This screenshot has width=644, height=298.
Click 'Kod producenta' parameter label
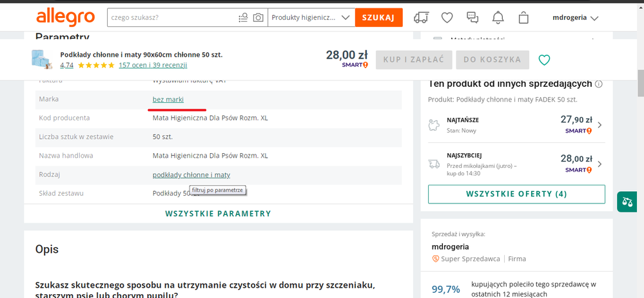pyautogui.click(x=64, y=118)
